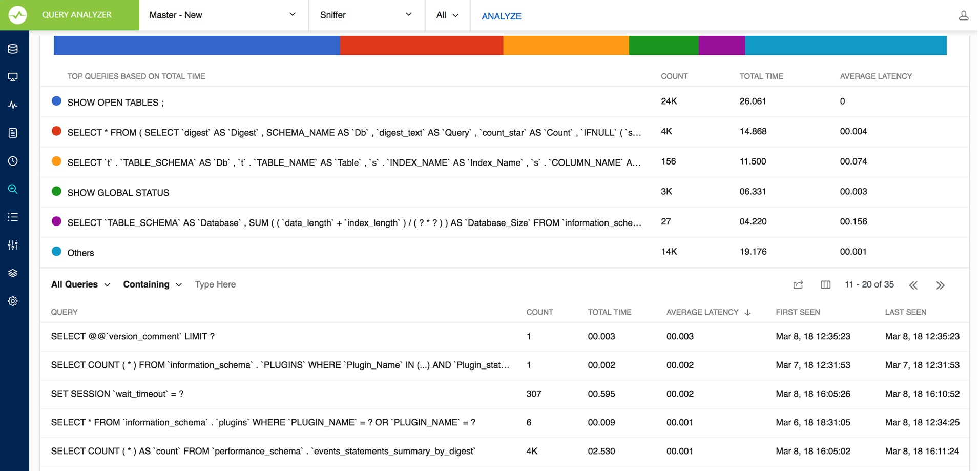The width and height of the screenshot is (980, 471).
Task: Sort the lower table by COUNT header
Action: (539, 312)
